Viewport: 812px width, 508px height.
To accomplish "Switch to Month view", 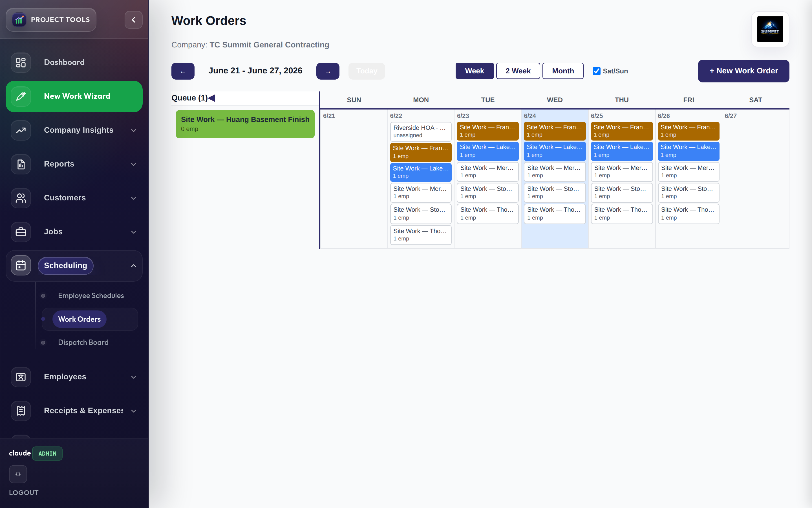I will point(563,71).
